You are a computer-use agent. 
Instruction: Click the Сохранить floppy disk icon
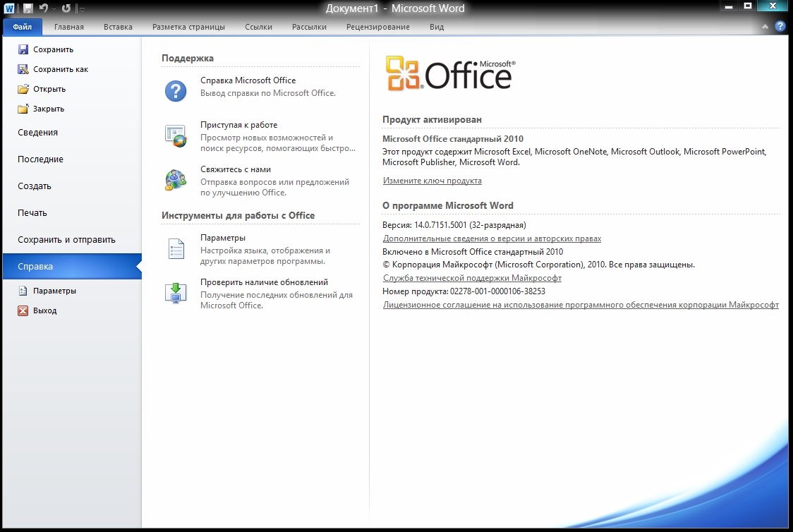[23, 49]
